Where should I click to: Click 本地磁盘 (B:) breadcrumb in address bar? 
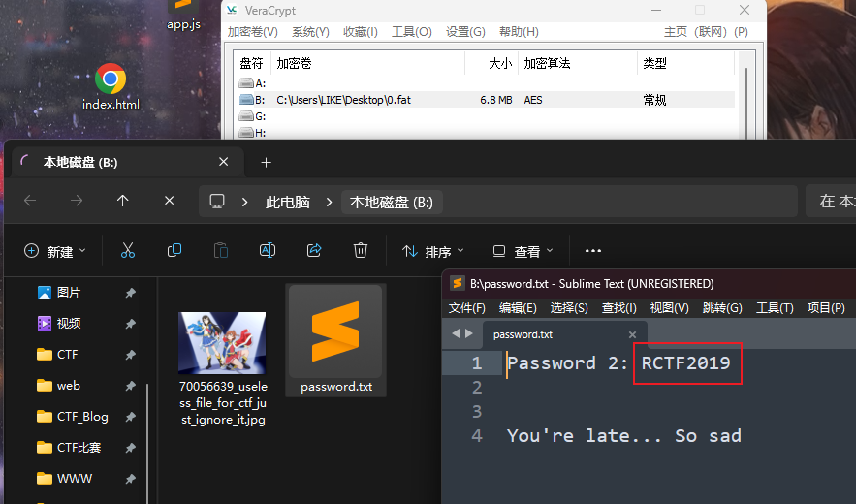pyautogui.click(x=392, y=202)
